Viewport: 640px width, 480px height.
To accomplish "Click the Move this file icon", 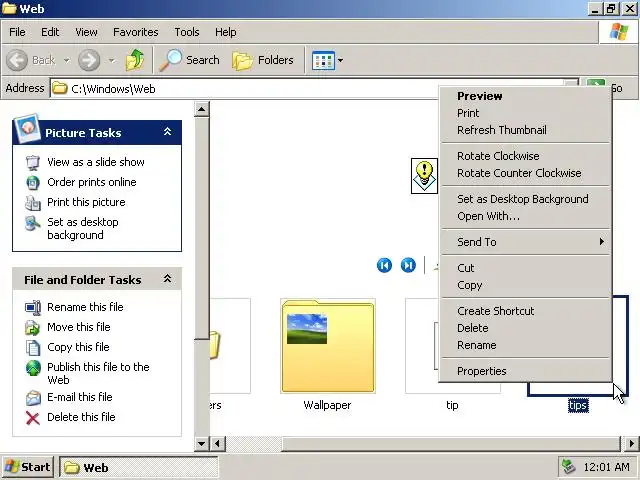I will (x=33, y=327).
